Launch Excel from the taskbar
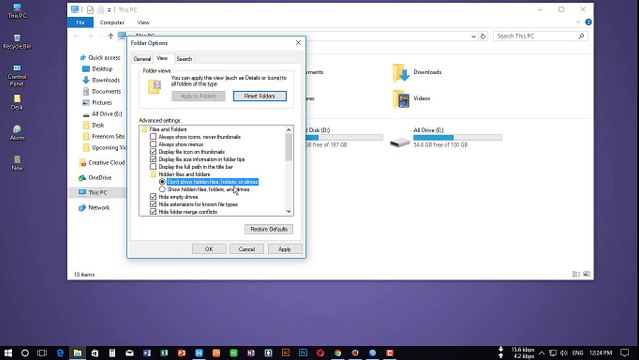The image size is (639, 360). pos(164,353)
